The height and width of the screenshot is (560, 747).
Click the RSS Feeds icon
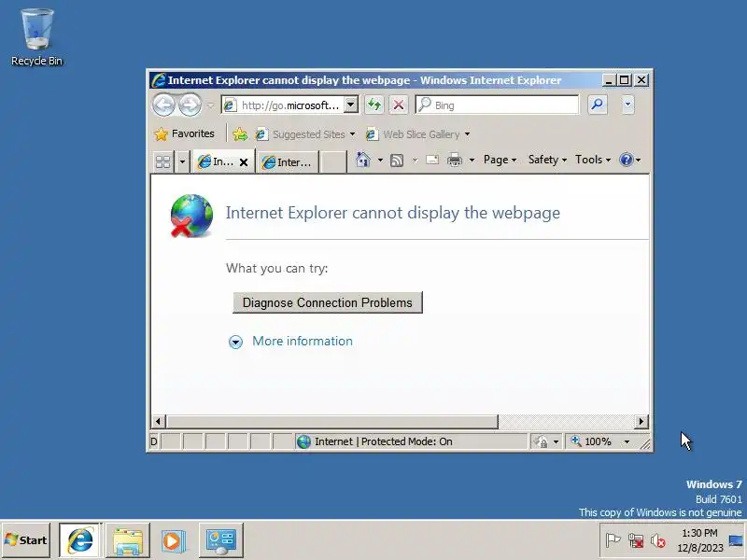click(x=397, y=160)
